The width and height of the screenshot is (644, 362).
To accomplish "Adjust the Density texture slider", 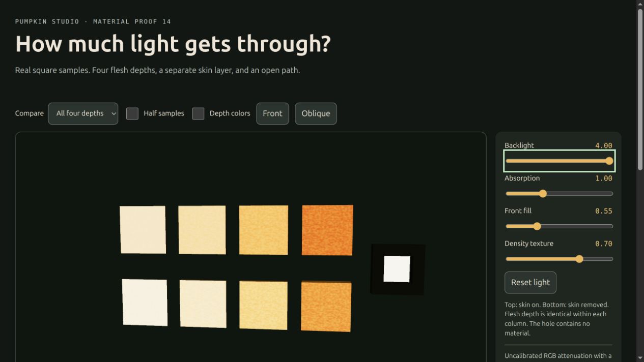I will [559, 259].
